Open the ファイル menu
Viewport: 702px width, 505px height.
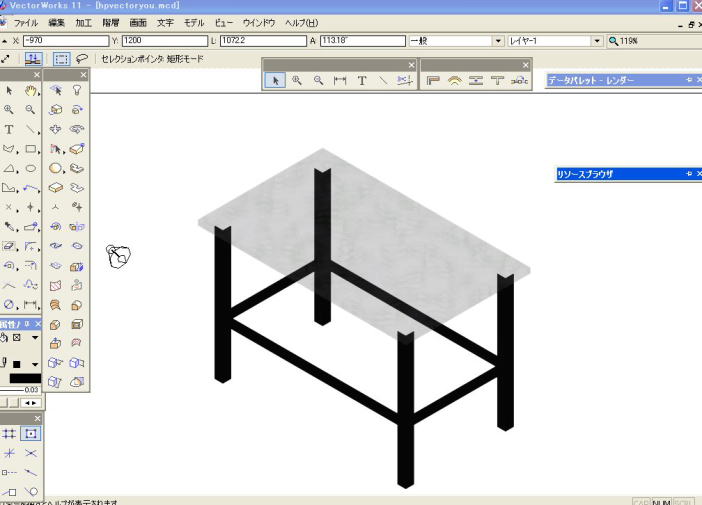(x=26, y=23)
